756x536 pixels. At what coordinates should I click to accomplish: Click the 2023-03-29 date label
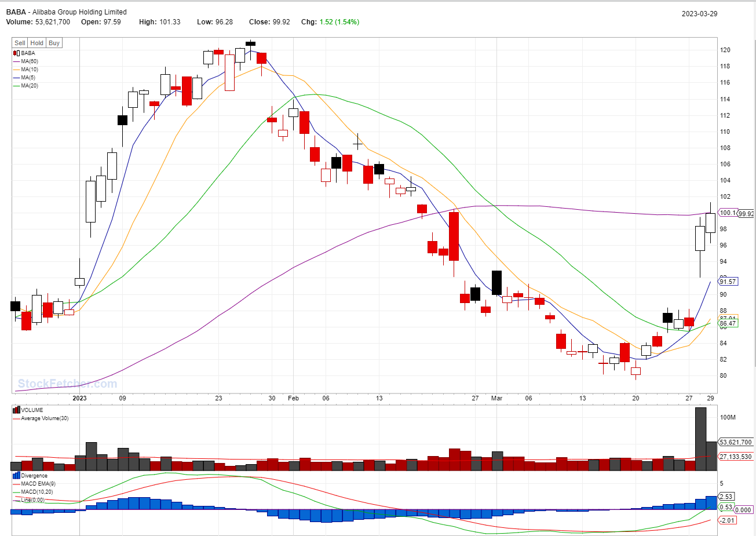pyautogui.click(x=699, y=14)
